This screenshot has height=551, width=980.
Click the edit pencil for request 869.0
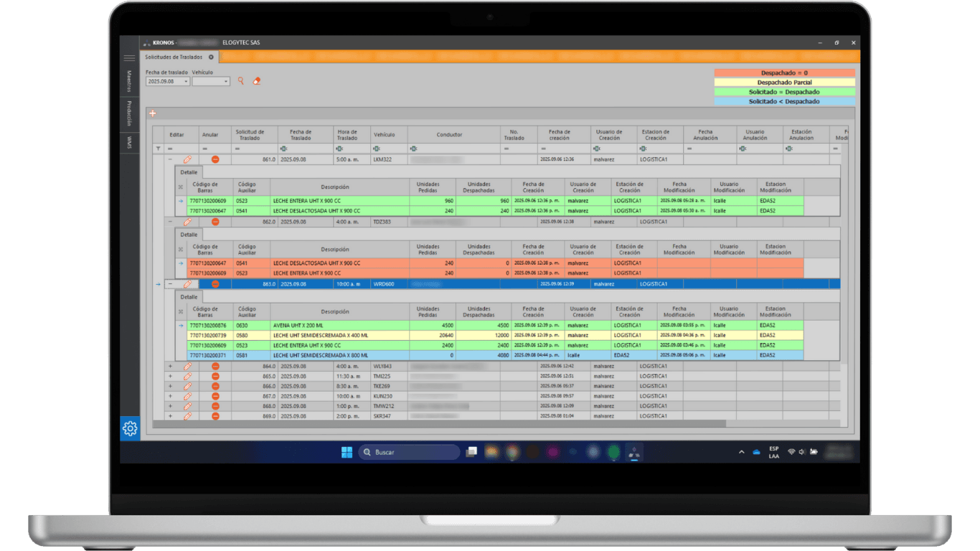[187, 416]
